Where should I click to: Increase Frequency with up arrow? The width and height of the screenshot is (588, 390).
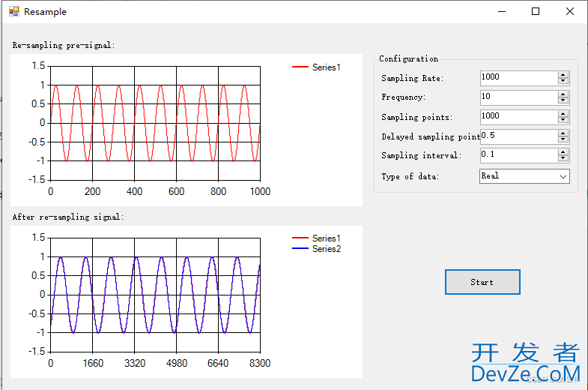click(x=563, y=94)
